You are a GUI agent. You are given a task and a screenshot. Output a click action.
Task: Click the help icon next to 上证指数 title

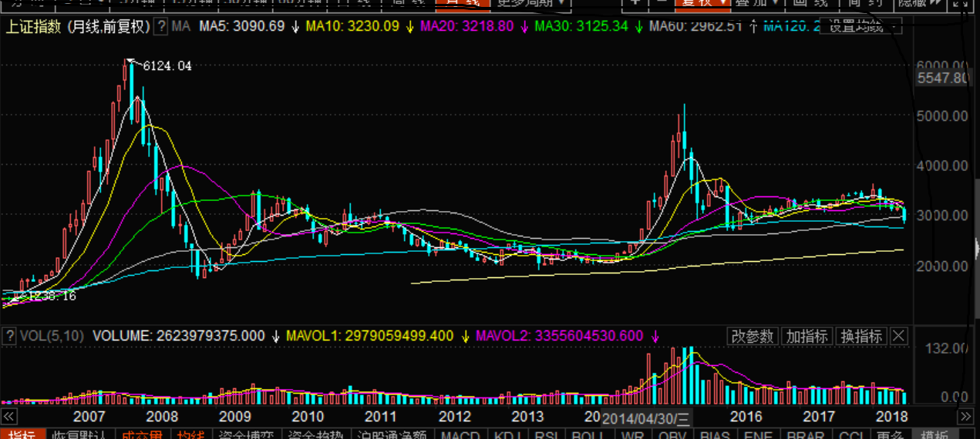tap(161, 27)
